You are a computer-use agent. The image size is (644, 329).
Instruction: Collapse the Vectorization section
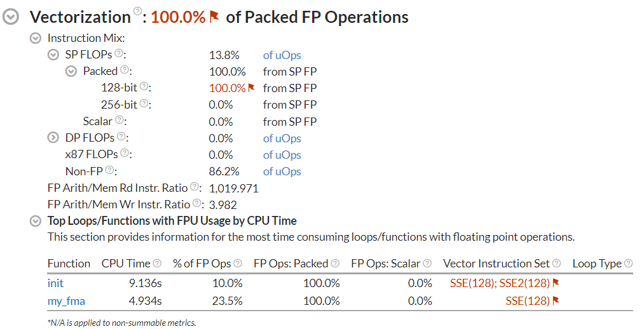point(11,17)
